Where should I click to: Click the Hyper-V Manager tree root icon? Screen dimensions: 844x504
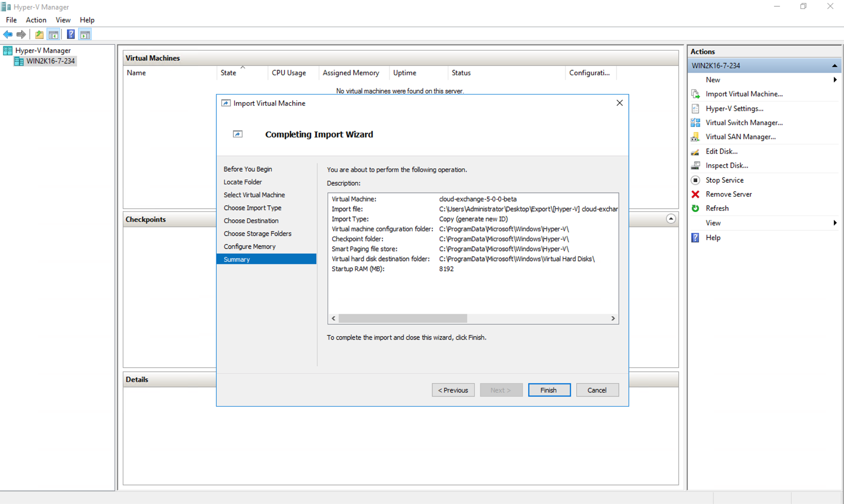coord(8,50)
